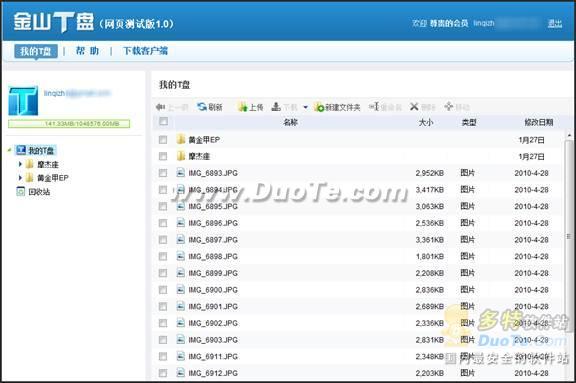
Task: Check the box next to IMG_6900.JPG
Action: tap(163, 290)
